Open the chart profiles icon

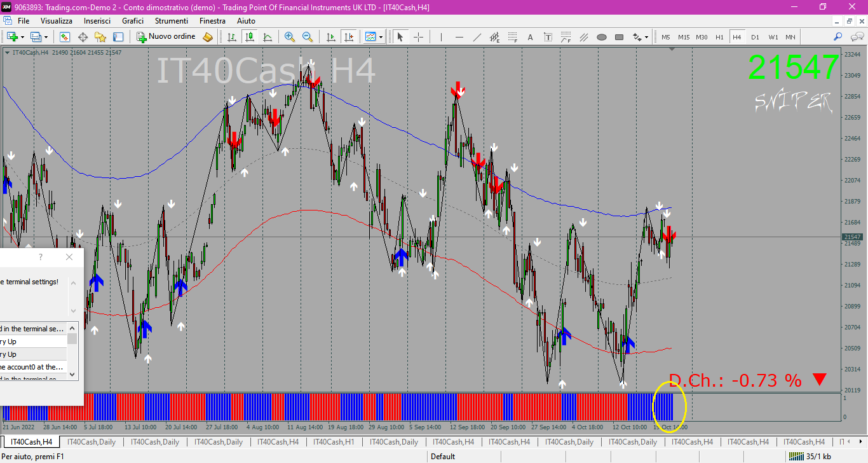36,37
